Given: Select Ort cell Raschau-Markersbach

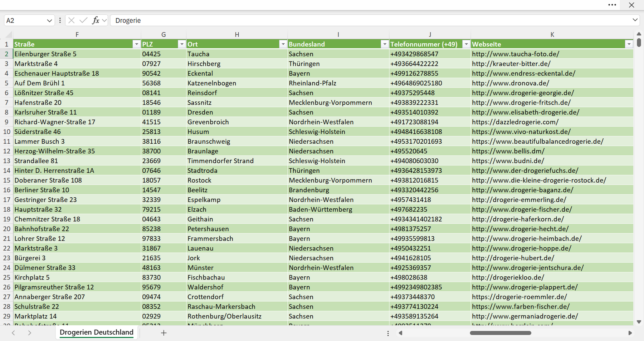Looking at the screenshot, I should click(237, 307).
